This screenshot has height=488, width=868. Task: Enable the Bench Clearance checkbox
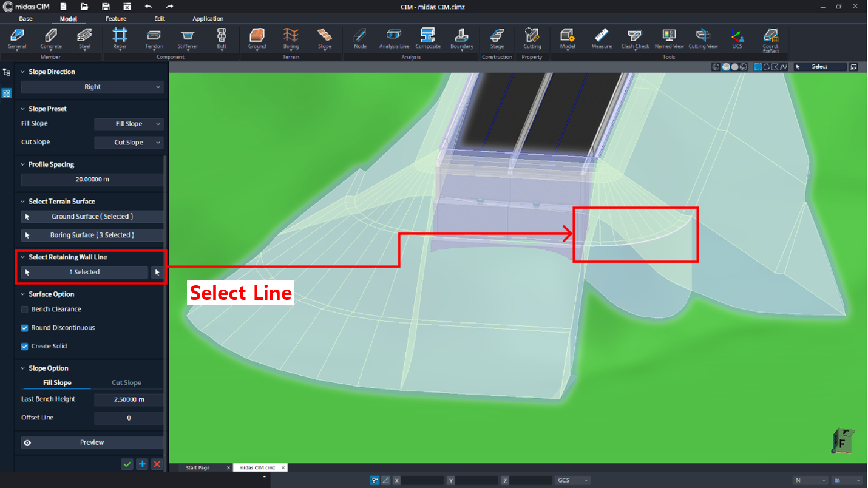click(x=24, y=309)
